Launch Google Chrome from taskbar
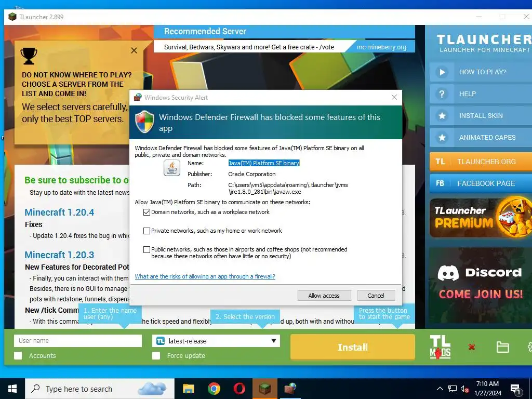The height and width of the screenshot is (399, 532). click(x=214, y=389)
